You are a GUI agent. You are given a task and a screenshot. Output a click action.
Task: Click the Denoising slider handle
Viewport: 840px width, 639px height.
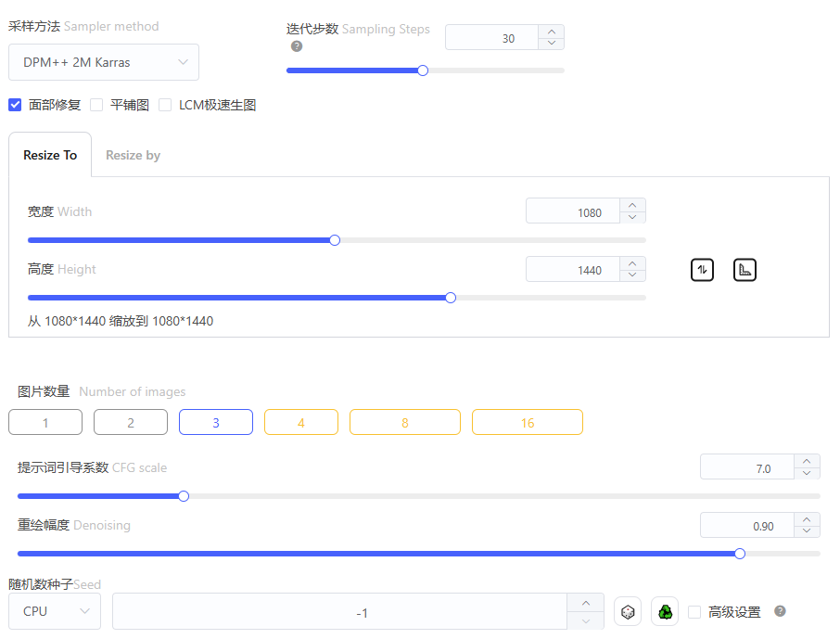click(740, 554)
